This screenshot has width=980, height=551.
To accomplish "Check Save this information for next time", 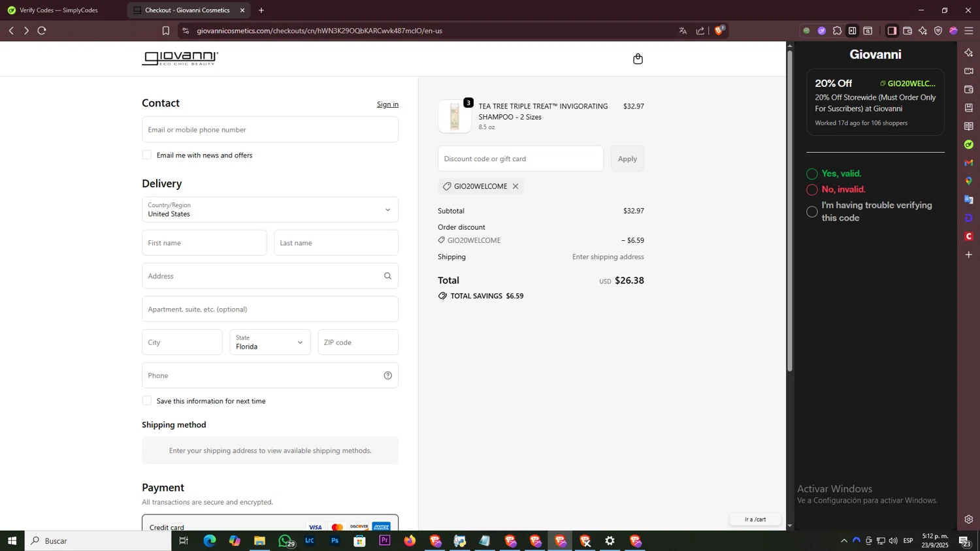I will [147, 401].
